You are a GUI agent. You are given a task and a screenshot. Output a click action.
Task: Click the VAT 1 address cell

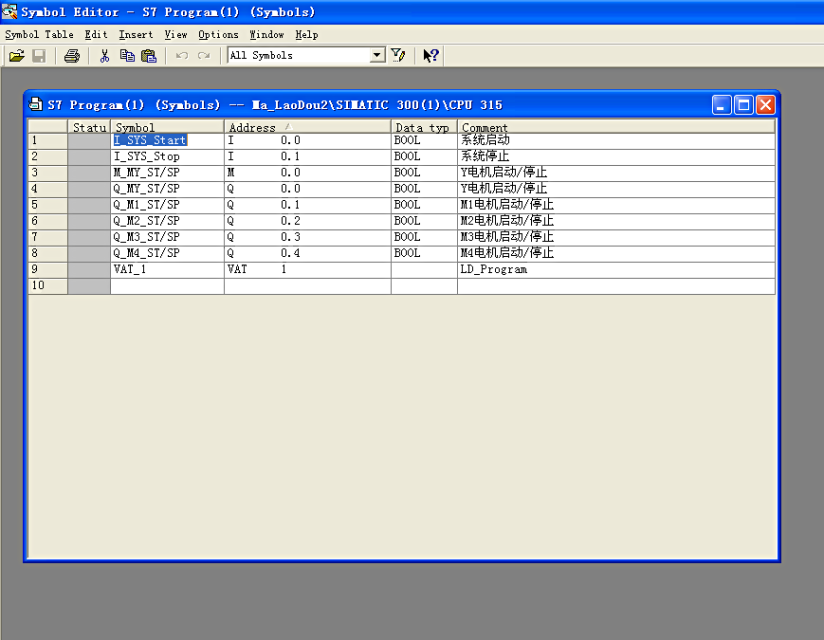click(x=307, y=269)
